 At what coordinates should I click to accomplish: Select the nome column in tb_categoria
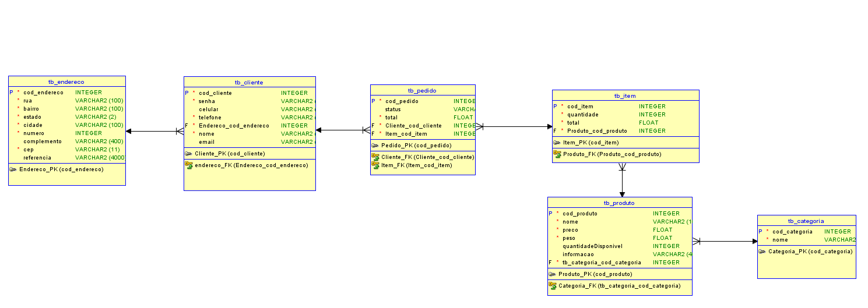[x=806, y=239]
